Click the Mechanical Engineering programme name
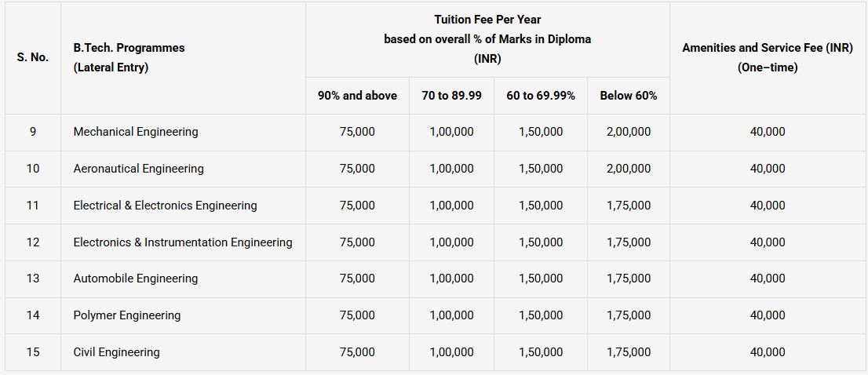868x375 pixels. click(x=136, y=132)
